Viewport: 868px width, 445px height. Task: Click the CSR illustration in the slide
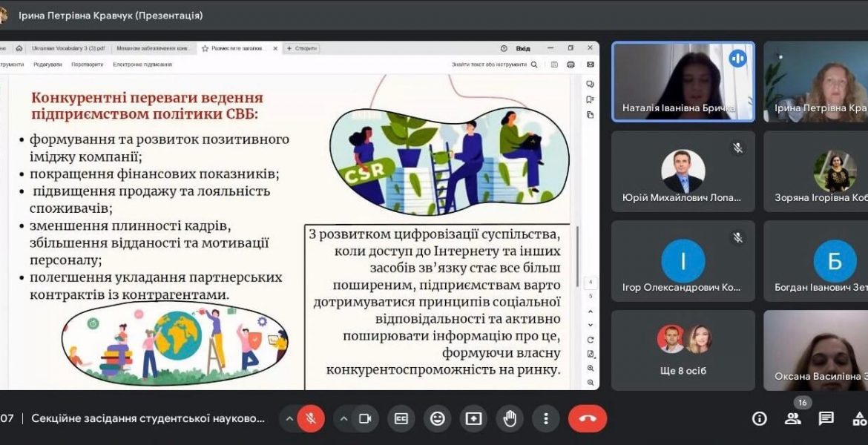tap(449, 161)
